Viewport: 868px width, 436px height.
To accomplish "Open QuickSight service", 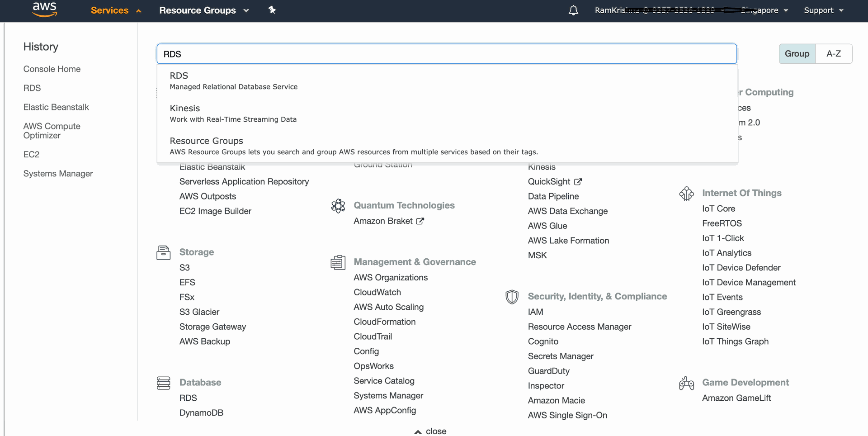I will [x=549, y=182].
